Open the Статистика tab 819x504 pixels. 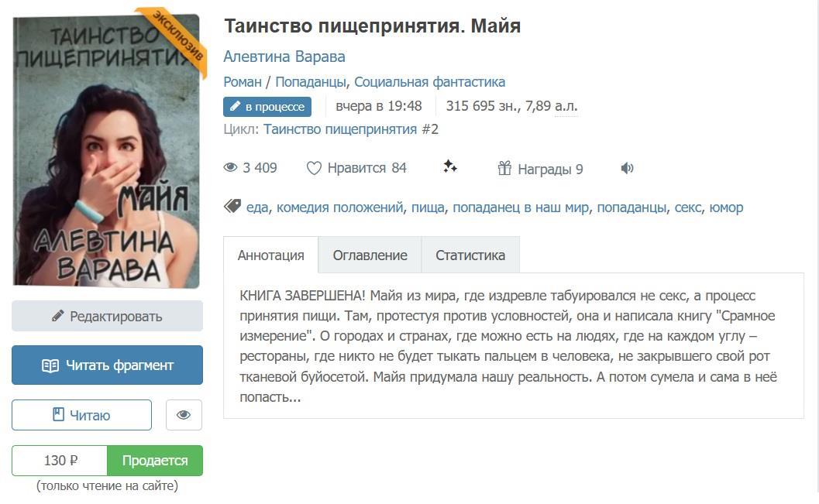[x=470, y=255]
